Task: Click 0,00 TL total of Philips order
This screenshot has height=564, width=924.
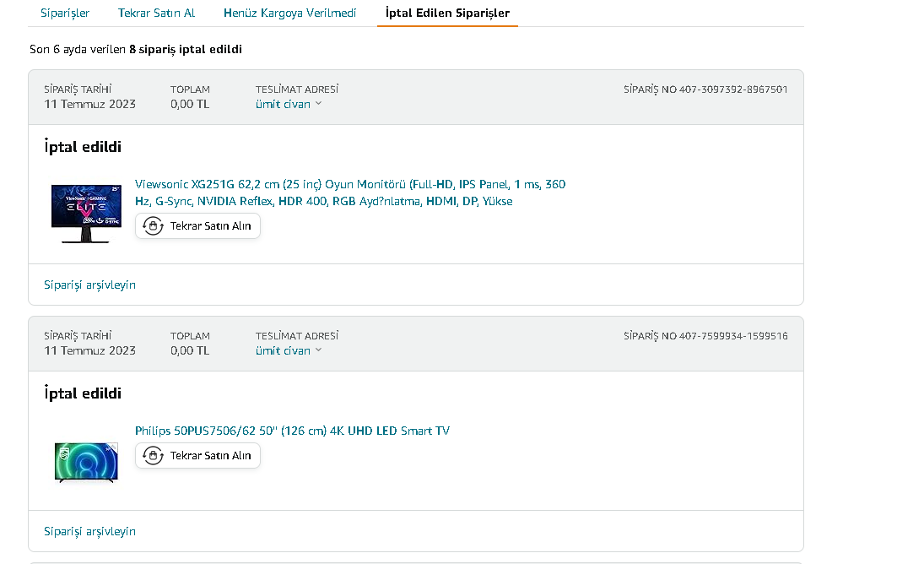Action: (190, 350)
